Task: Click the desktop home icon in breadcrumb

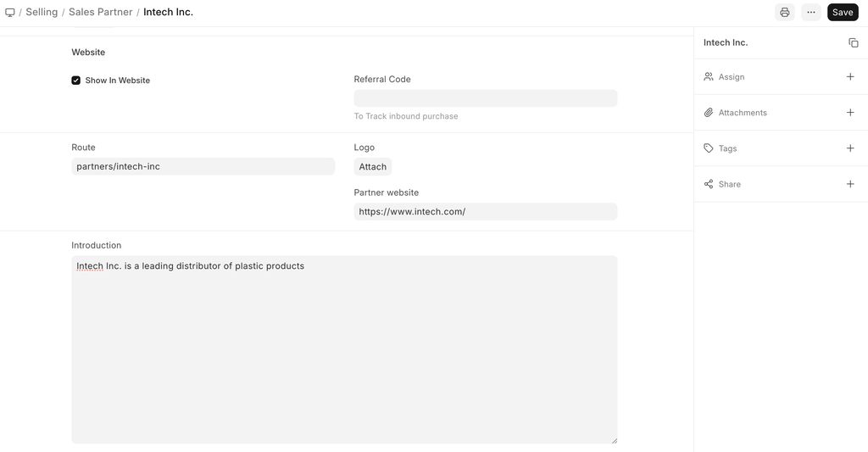Action: tap(10, 13)
